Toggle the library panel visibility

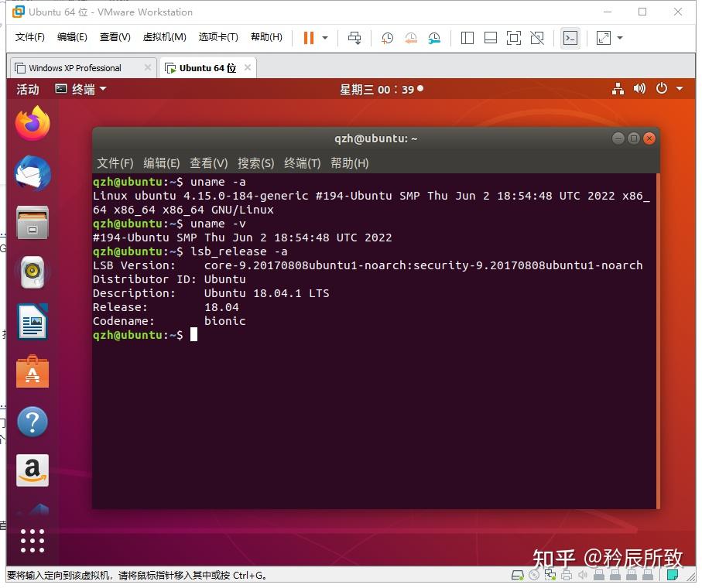[467, 37]
